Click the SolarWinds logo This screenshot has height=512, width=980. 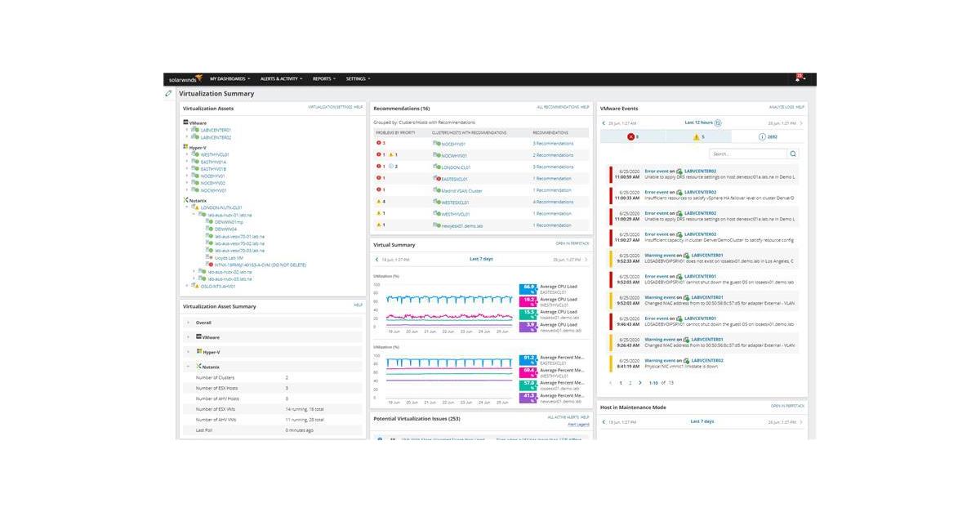pyautogui.click(x=185, y=79)
